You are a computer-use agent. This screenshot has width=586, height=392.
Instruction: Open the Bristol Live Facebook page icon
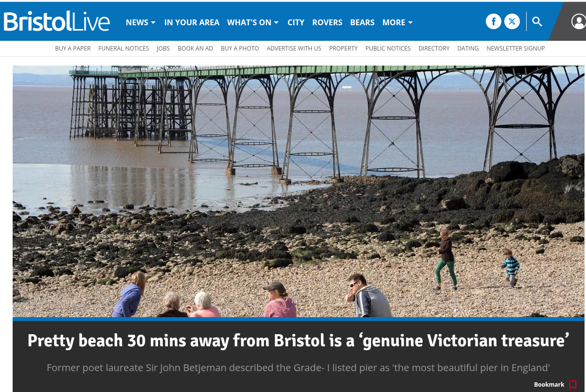(493, 21)
